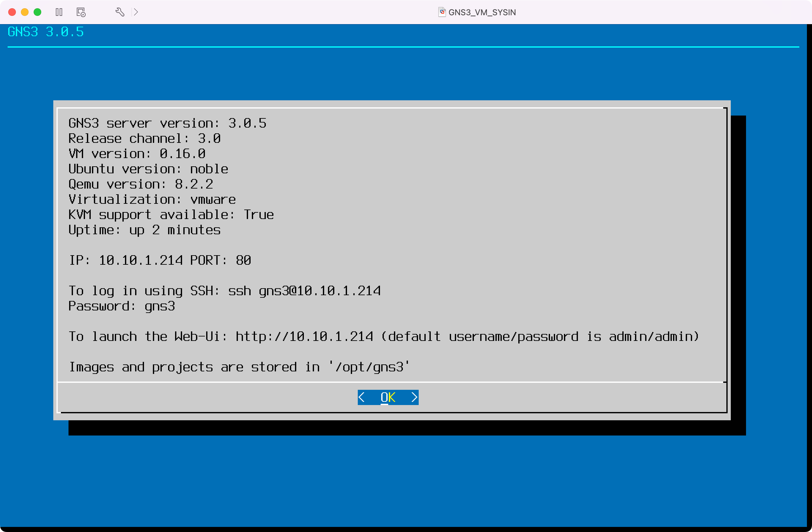Expand the toolbar with the chevron arrow
Viewport: 812px width, 532px height.
pyautogui.click(x=136, y=12)
